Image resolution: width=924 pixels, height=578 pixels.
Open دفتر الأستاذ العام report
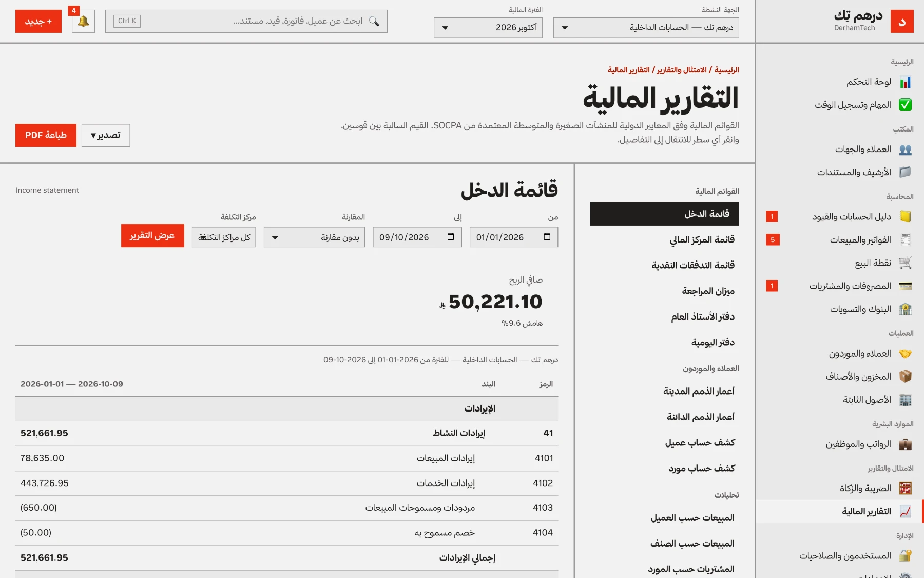665,317
